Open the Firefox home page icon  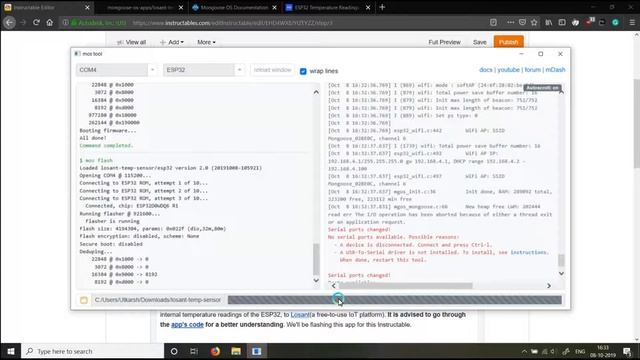point(49,22)
